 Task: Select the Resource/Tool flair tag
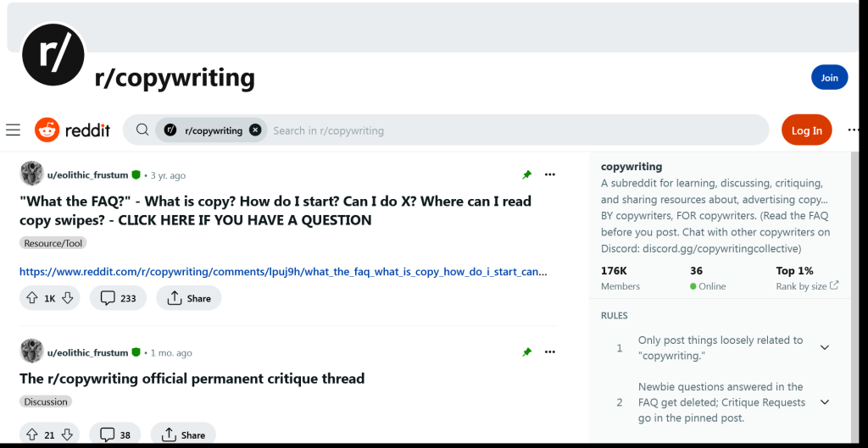coord(53,243)
